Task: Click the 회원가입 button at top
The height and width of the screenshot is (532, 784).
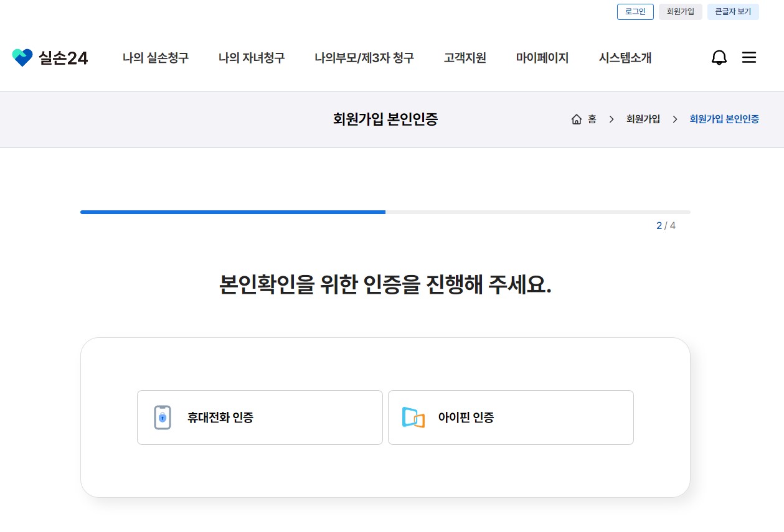Action: pyautogui.click(x=680, y=11)
